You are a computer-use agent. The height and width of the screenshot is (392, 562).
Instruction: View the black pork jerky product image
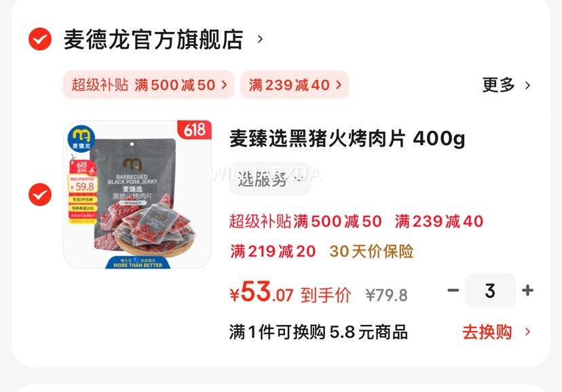click(137, 195)
